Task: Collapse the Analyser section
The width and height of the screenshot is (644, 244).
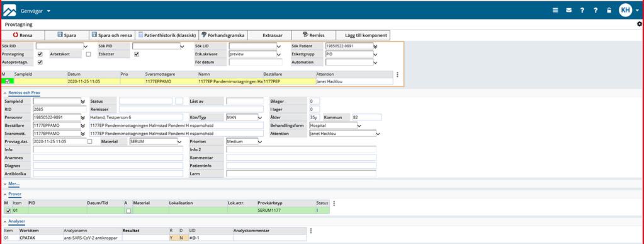Action: coord(16,221)
